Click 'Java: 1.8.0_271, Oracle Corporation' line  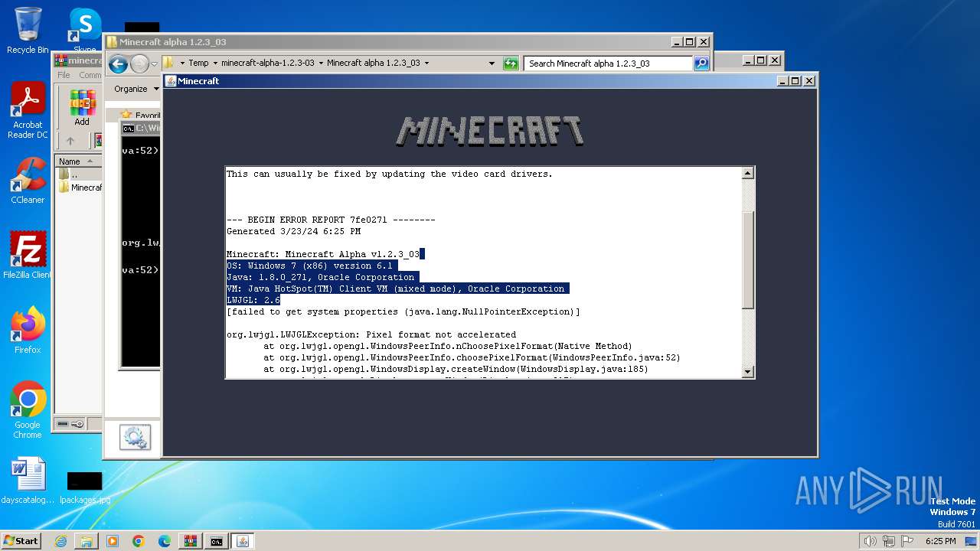320,277
